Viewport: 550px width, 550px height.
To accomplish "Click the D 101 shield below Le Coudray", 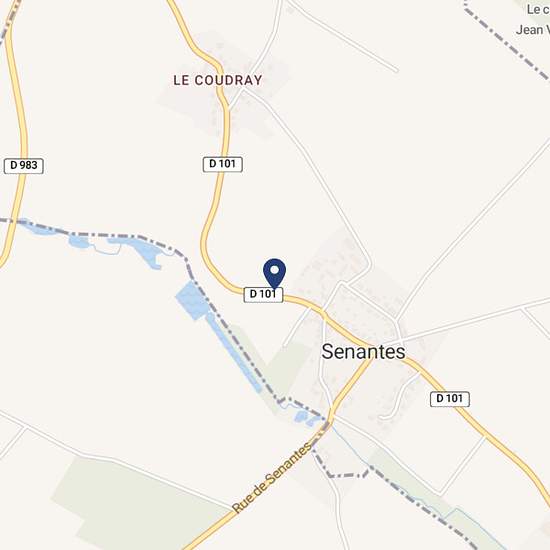I will [x=222, y=164].
